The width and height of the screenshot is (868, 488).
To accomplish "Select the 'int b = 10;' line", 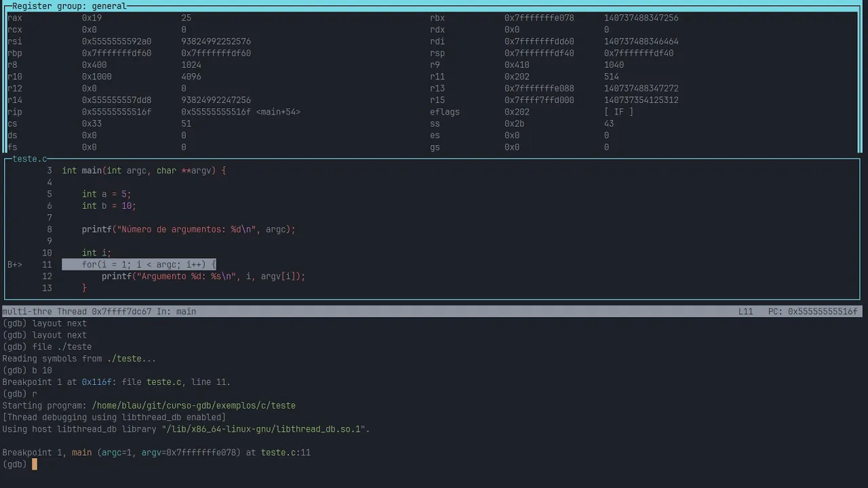I will [x=109, y=205].
